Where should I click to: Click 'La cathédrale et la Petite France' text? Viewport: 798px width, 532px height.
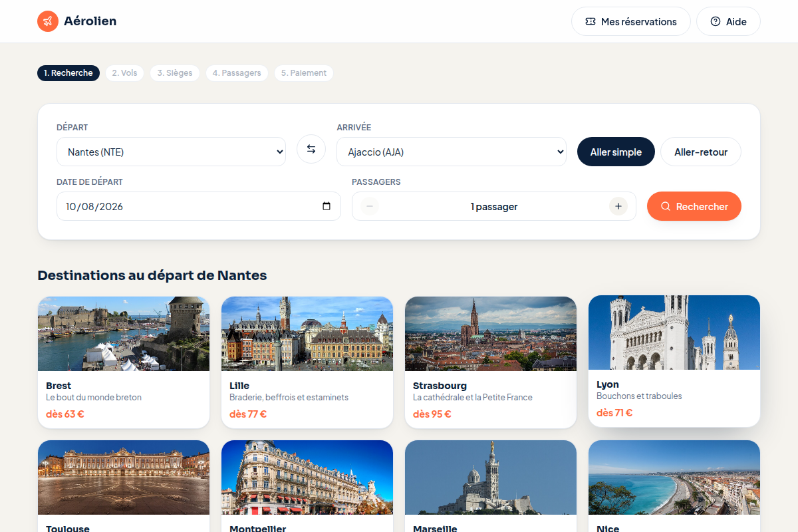point(473,398)
